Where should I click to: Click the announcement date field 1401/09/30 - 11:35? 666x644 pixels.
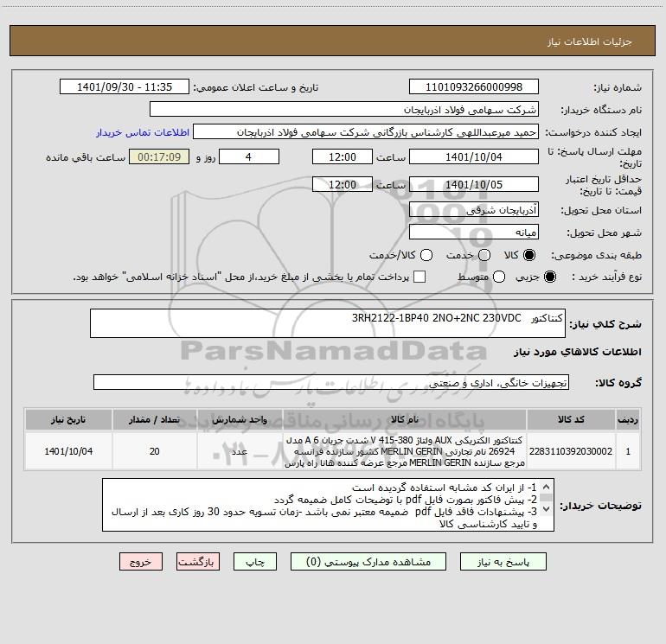click(x=125, y=86)
